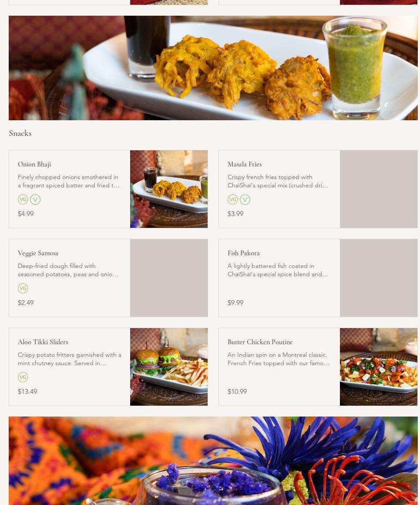Open the Fish Pakora item title

243,253
